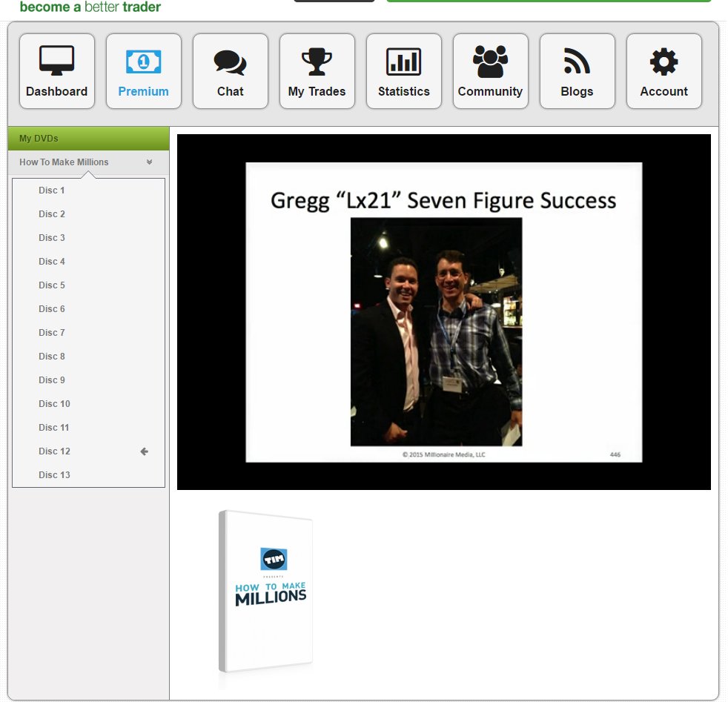Open Disc 8
Image resolution: width=728 pixels, height=702 pixels.
[x=52, y=356]
